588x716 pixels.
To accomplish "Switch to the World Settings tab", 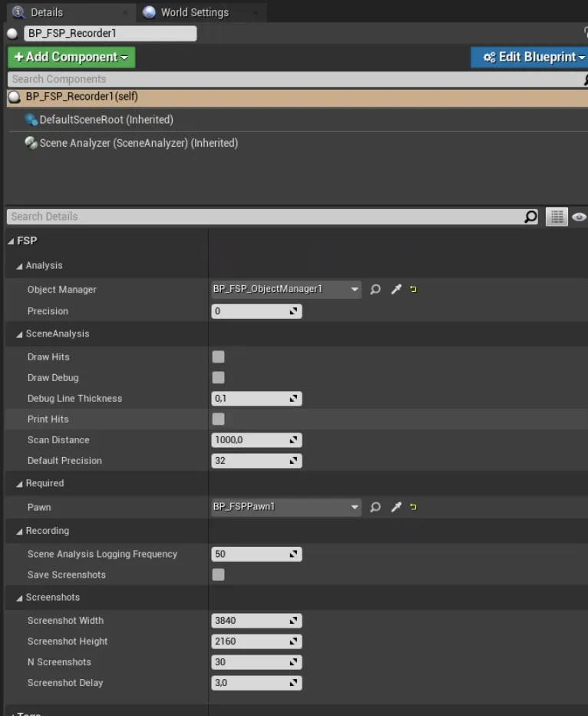I will coord(193,12).
